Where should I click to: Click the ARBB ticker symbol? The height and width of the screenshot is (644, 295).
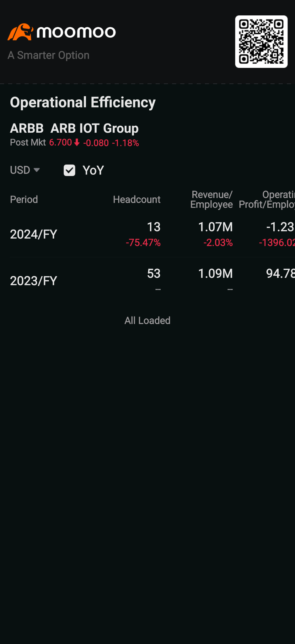(x=27, y=128)
